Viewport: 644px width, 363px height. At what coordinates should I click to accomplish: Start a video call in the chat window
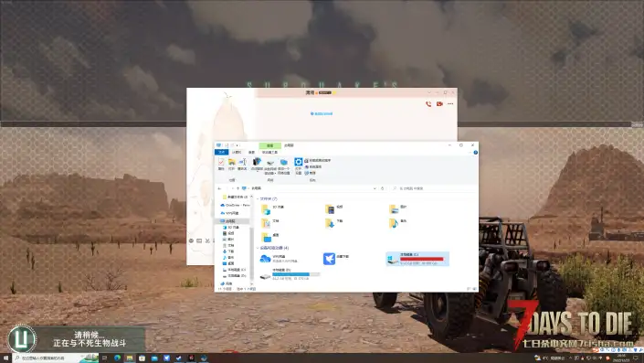point(439,104)
